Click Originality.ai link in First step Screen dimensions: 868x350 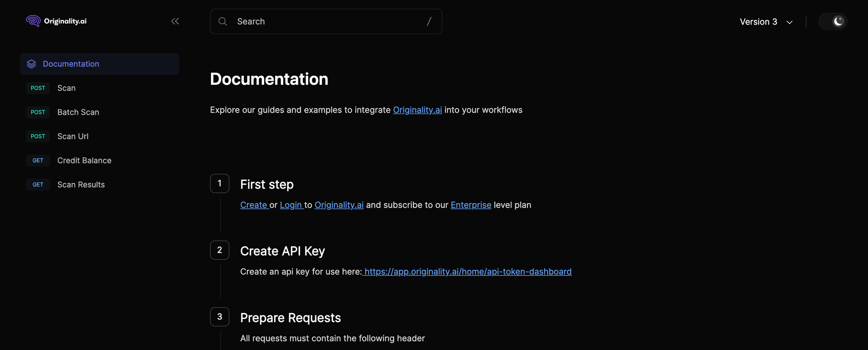339,205
